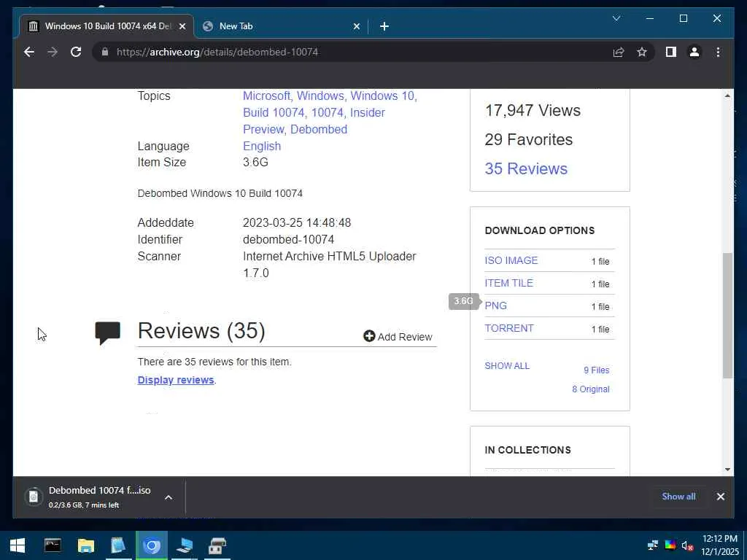Viewport: 747px width, 560px height.
Task: Click identifier value debombed-10074
Action: (288, 239)
